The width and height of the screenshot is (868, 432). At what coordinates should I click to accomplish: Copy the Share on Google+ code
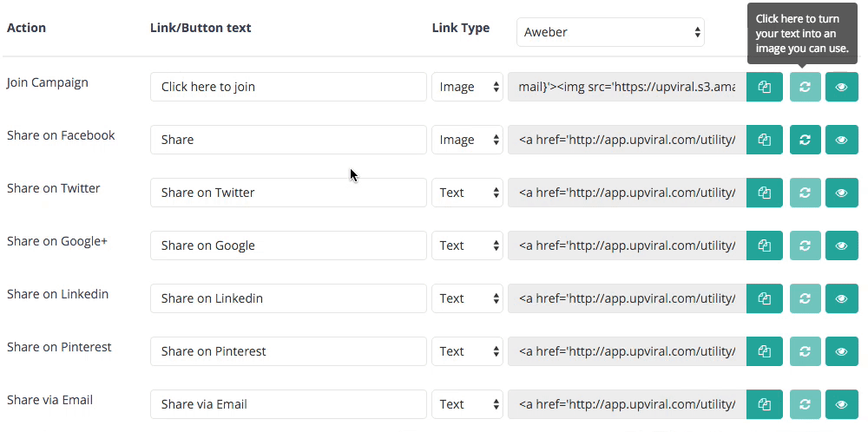[765, 245]
